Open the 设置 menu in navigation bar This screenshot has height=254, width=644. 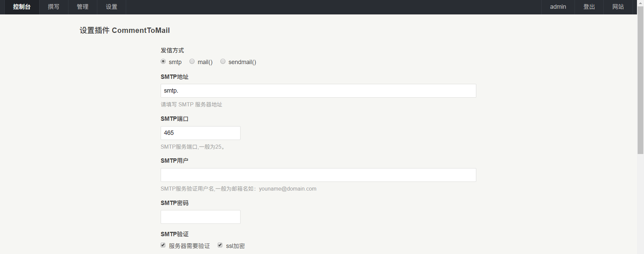[111, 7]
